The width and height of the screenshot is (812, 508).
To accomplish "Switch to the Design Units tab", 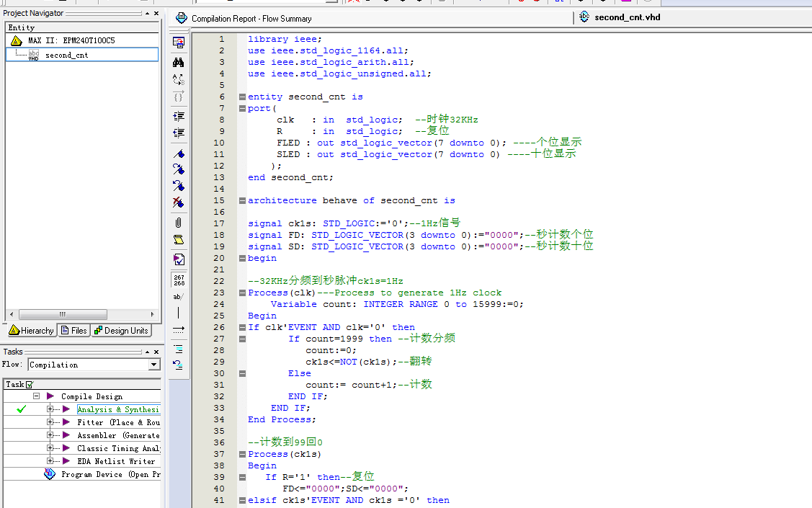I will coord(121,331).
